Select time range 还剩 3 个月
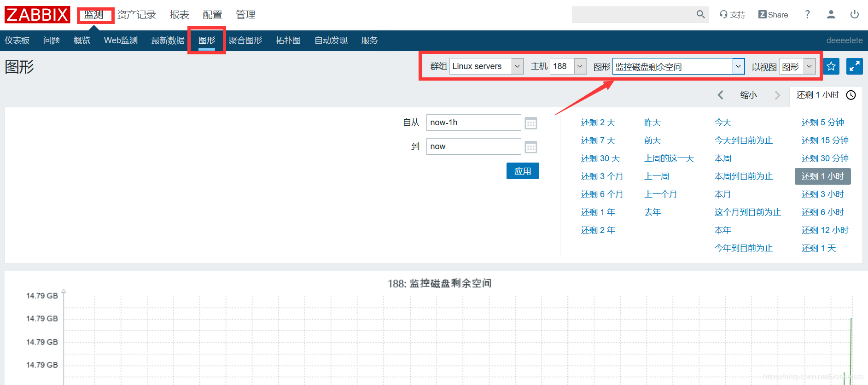The height and width of the screenshot is (385, 868). point(602,176)
